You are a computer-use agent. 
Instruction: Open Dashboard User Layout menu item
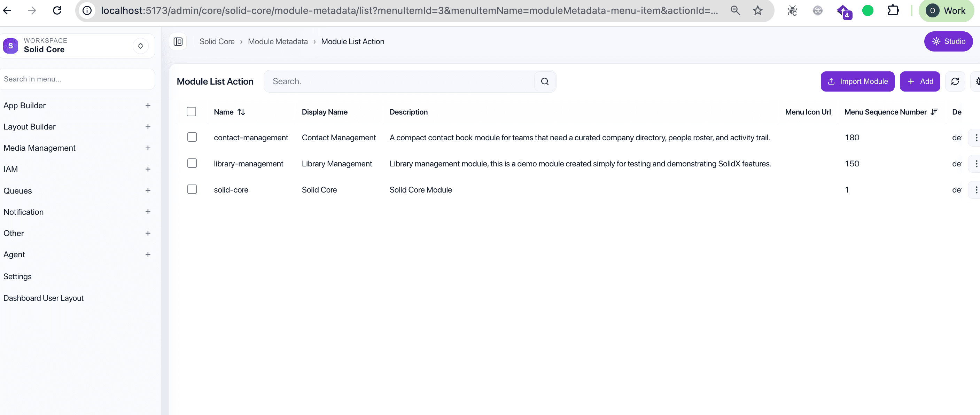[44, 298]
